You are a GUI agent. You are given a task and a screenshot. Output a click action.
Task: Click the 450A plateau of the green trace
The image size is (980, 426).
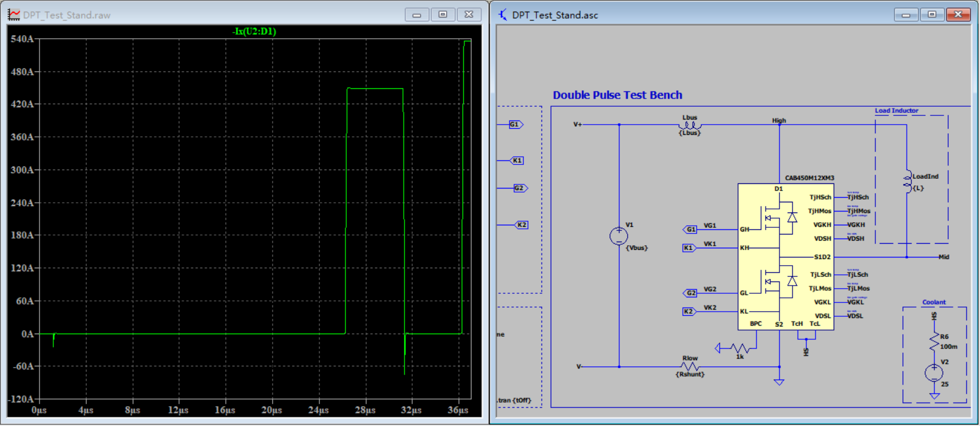(x=375, y=89)
